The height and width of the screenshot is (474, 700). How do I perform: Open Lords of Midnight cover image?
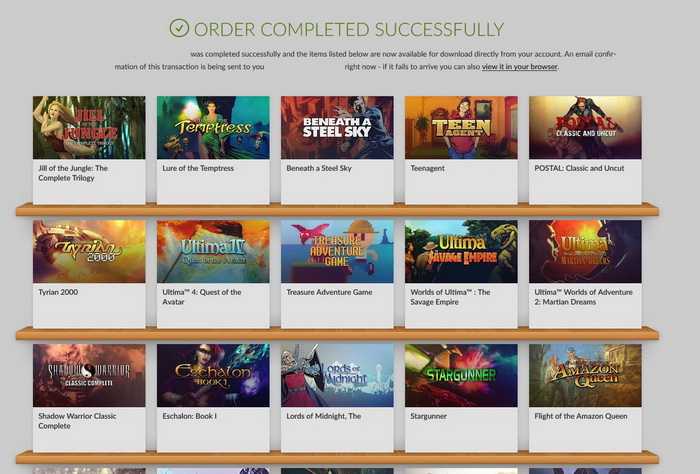point(338,375)
